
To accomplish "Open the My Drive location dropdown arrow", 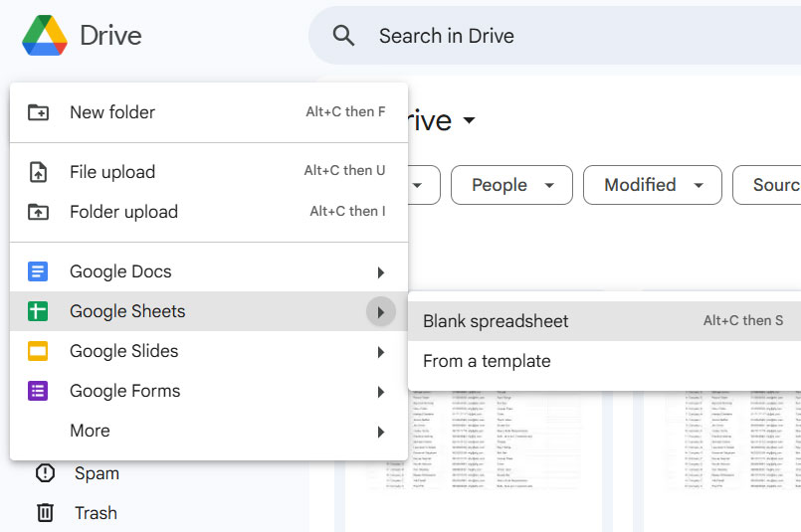I will (469, 120).
